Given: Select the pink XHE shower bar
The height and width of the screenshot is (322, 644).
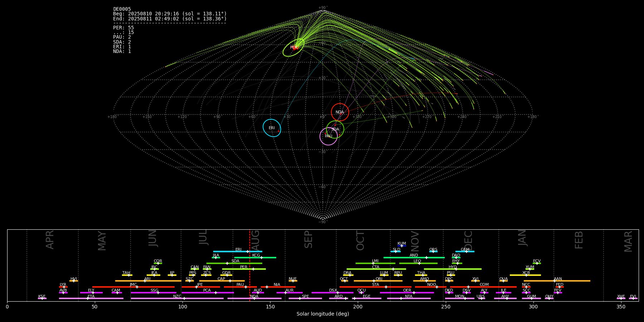Looking at the screenshot, I should 621,298.
